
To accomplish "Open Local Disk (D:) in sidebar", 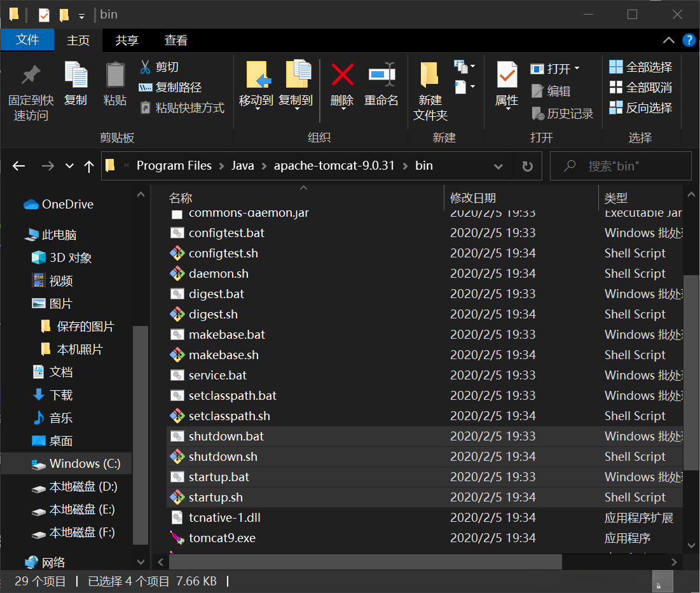I will pos(74,487).
